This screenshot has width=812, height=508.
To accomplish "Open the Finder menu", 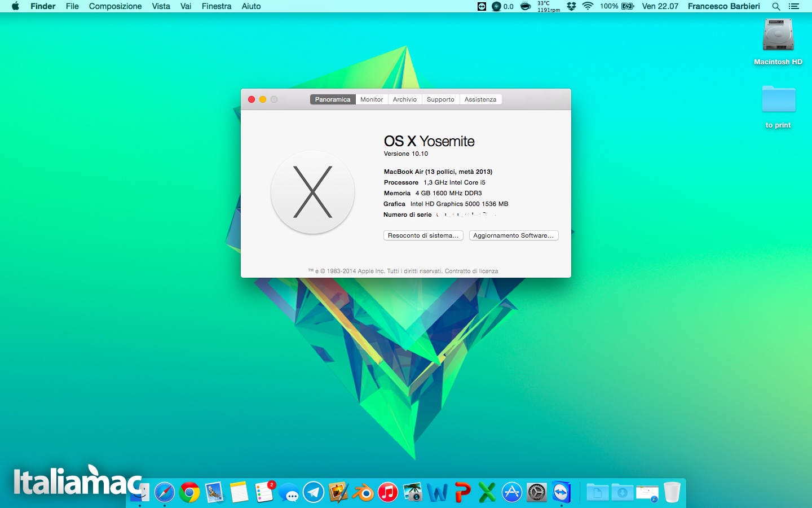I will 43,6.
